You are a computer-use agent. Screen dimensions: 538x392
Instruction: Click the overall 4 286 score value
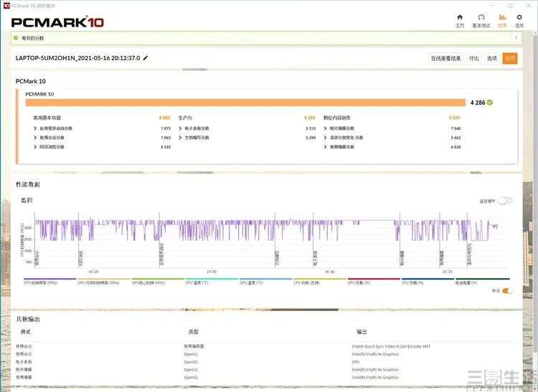(478, 102)
